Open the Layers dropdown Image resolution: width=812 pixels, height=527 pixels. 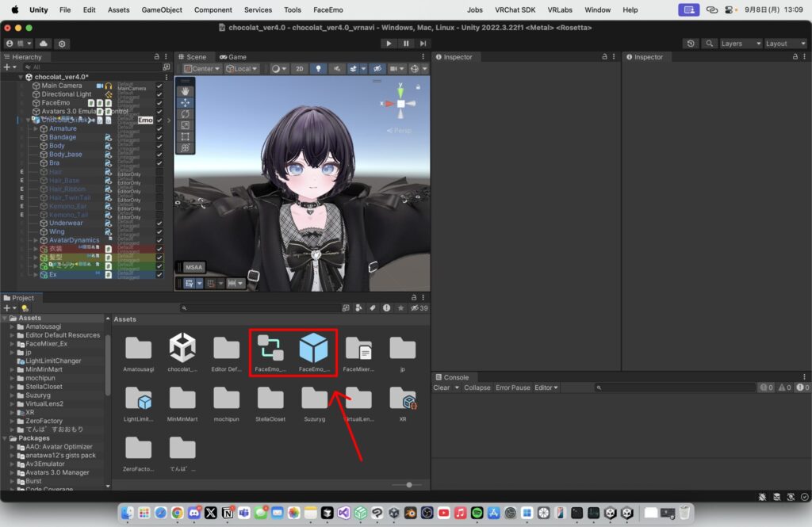740,44
